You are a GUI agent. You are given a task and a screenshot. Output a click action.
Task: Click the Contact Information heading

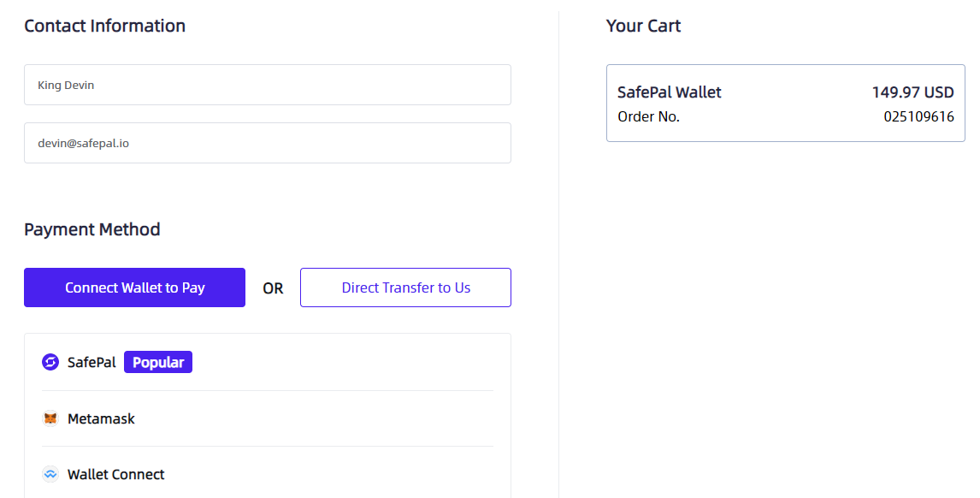pos(104,26)
